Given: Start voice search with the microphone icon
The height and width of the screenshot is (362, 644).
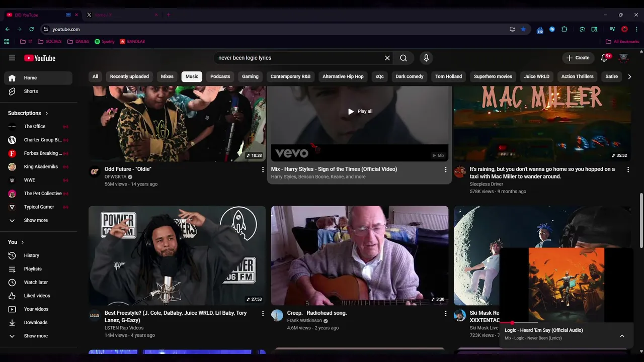Looking at the screenshot, I should click(426, 58).
